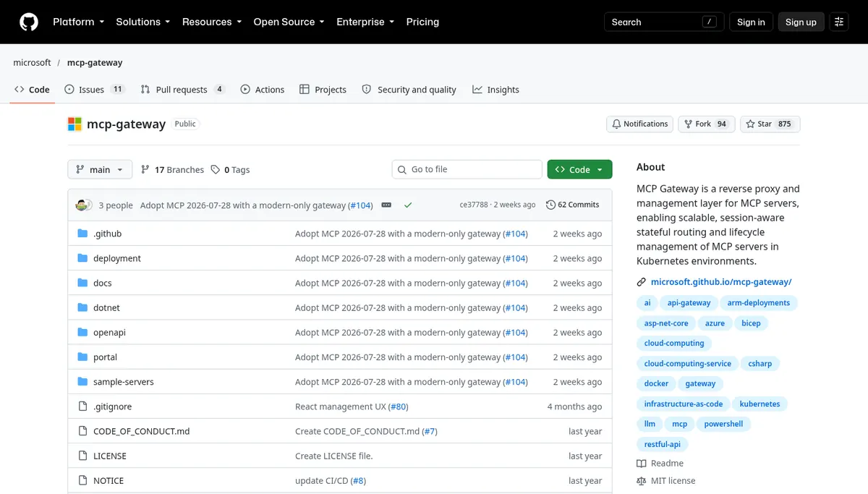
Task: Click the Go to file field
Action: tap(467, 169)
